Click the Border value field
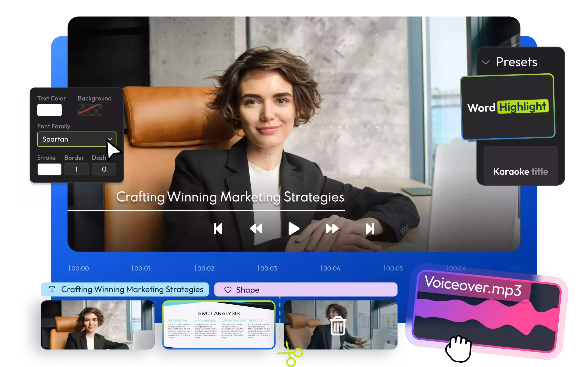Screen dimensions: 588x367 click(x=76, y=169)
